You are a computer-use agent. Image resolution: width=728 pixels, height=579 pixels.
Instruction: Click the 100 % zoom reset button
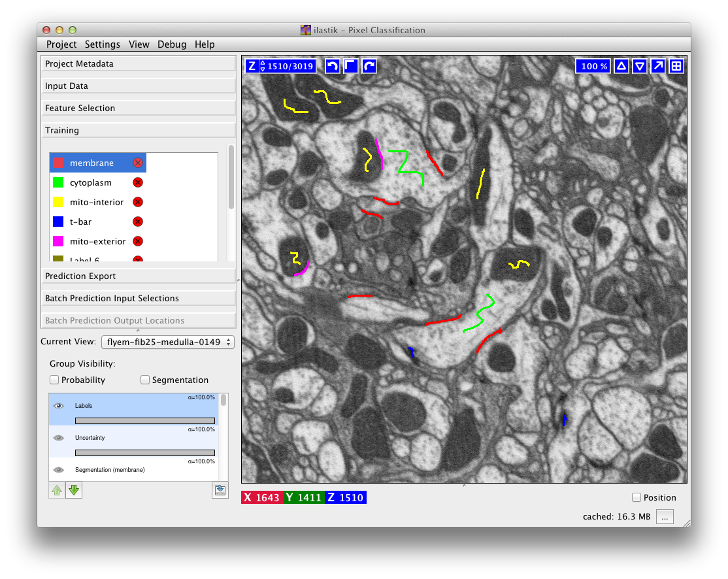(x=594, y=66)
